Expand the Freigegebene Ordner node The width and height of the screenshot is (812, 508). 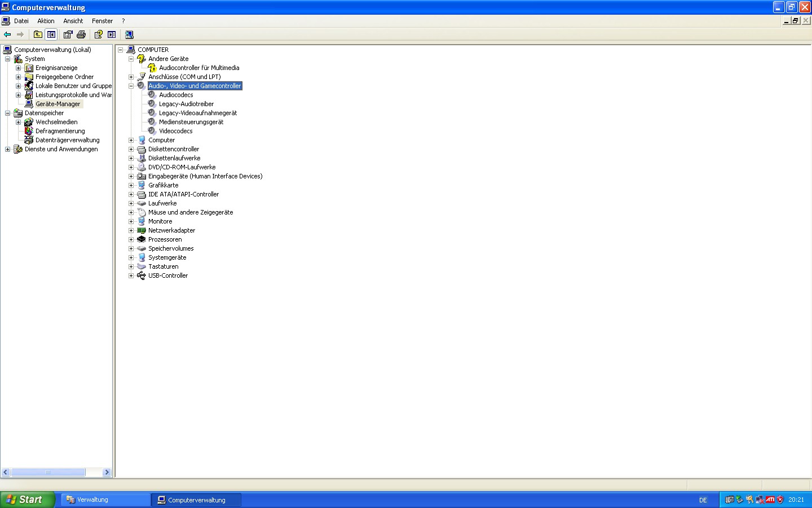(18, 77)
